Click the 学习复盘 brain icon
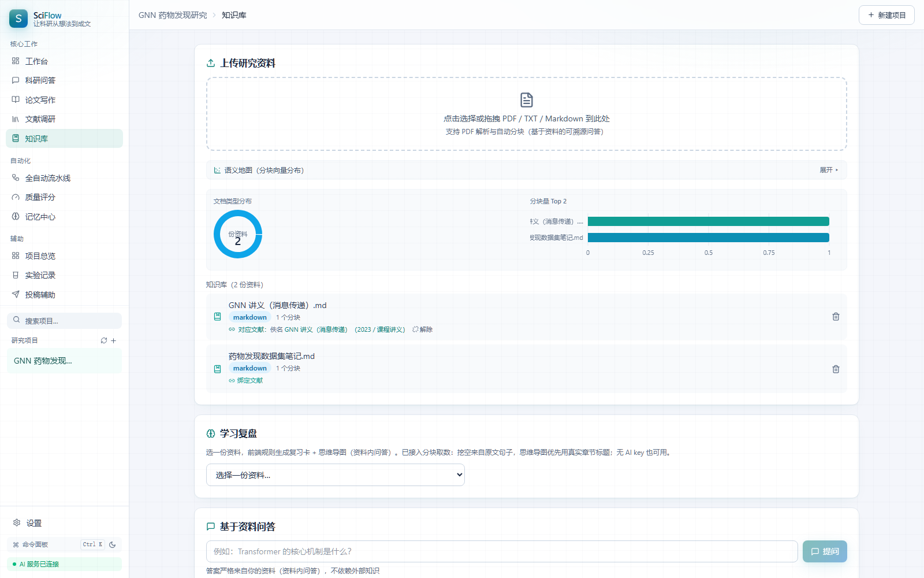Viewport: 924px width, 578px height. pos(211,433)
